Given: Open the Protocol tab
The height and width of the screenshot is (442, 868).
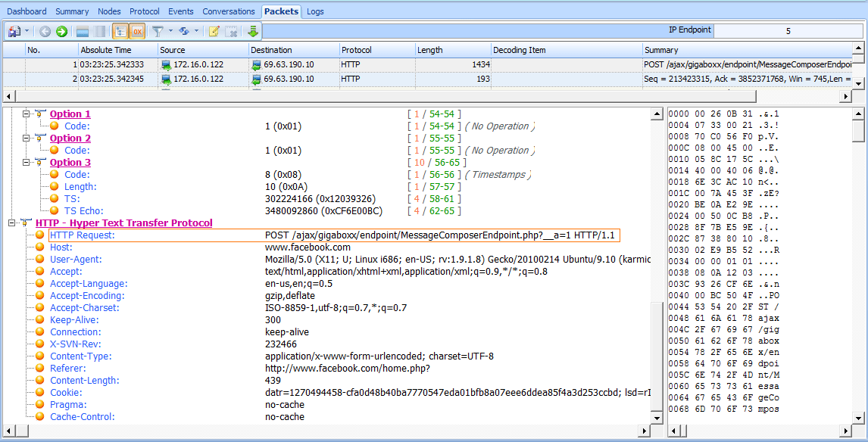Looking at the screenshot, I should click(145, 11).
